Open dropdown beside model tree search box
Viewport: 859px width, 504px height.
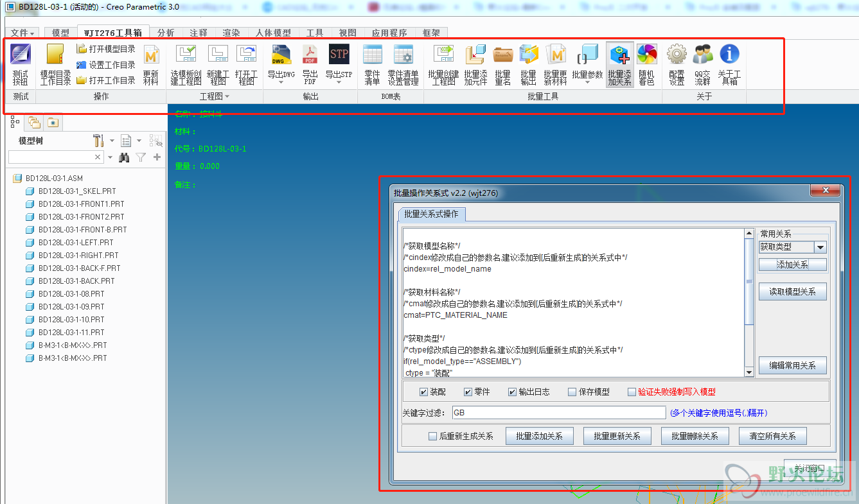click(110, 157)
